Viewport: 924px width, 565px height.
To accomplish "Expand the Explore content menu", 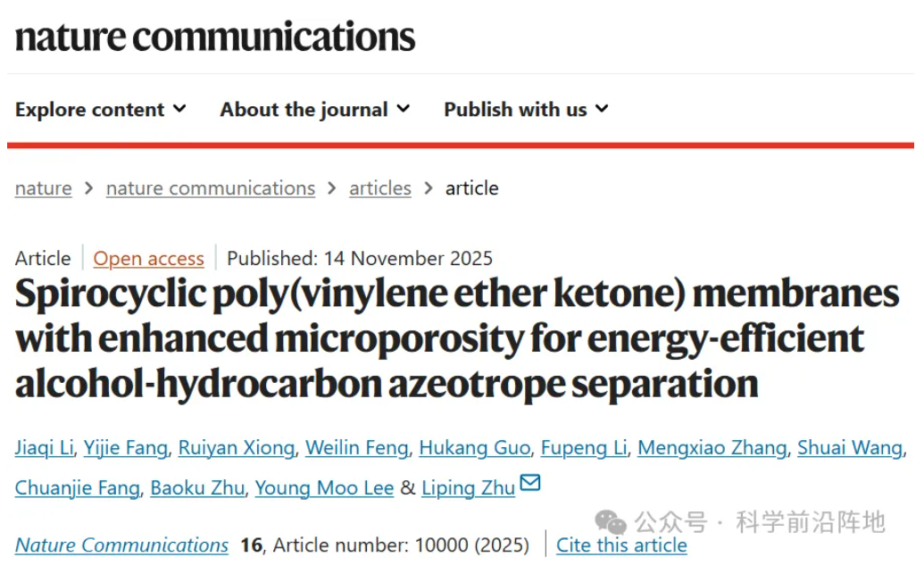I will 101,110.
